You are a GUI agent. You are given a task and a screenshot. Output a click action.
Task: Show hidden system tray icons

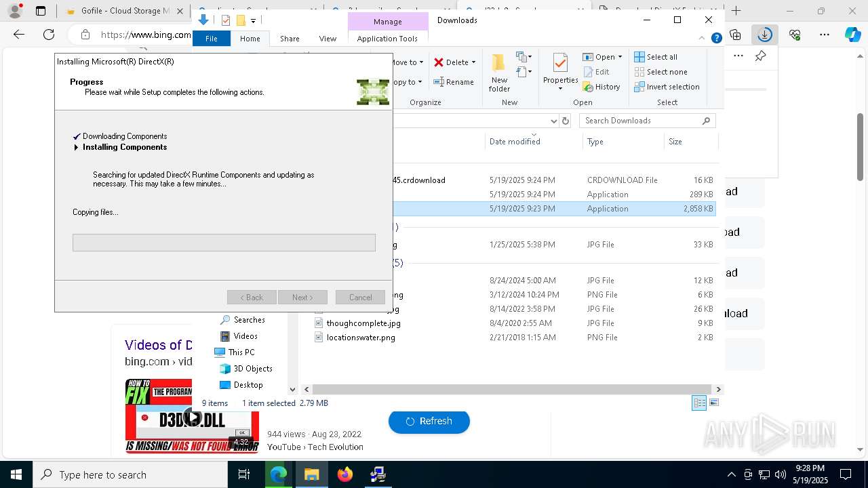[x=731, y=474]
